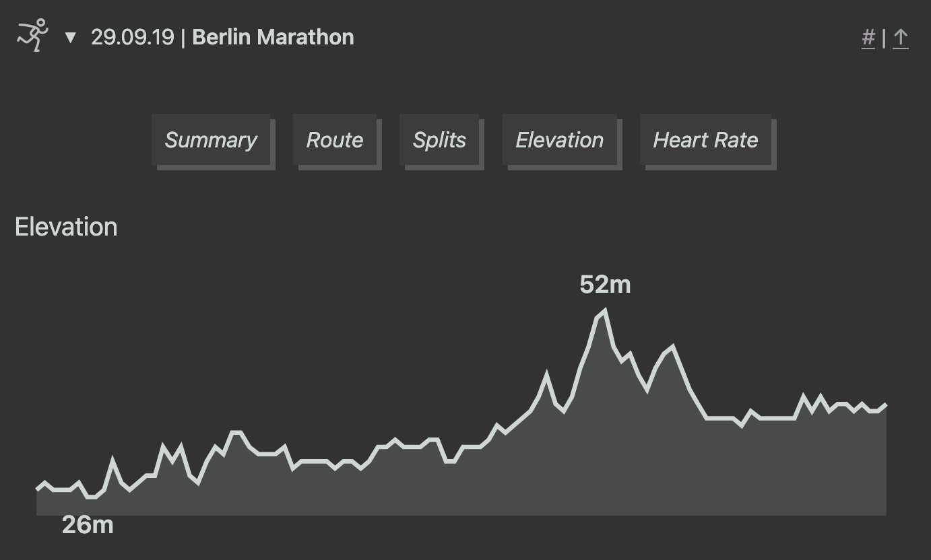Screen dimensions: 931x560
Task: Click the hash symbol beside the divider
Action: 868,38
